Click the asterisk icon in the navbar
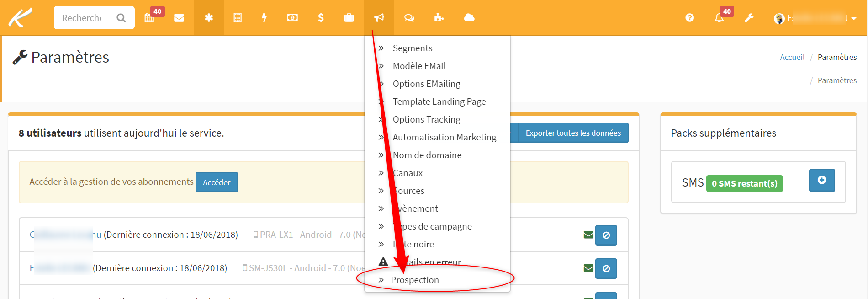The width and height of the screenshot is (868, 299). (x=209, y=18)
